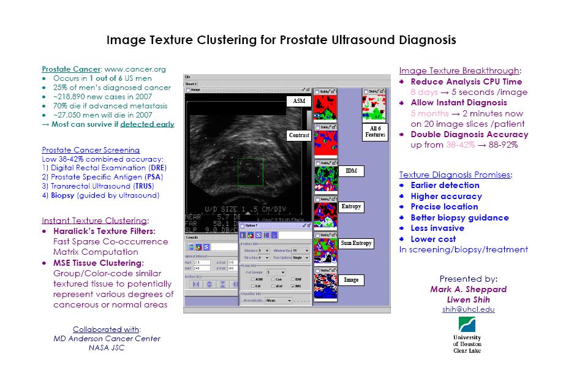Toggle the IDM checkbox
The image size is (566, 392).
pos(293,279)
